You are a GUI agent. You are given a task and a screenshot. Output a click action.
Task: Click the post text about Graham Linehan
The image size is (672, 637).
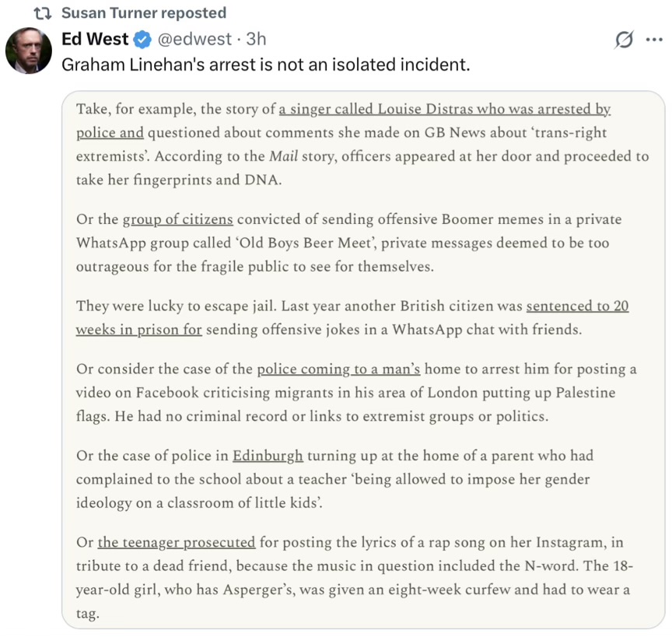(266, 65)
